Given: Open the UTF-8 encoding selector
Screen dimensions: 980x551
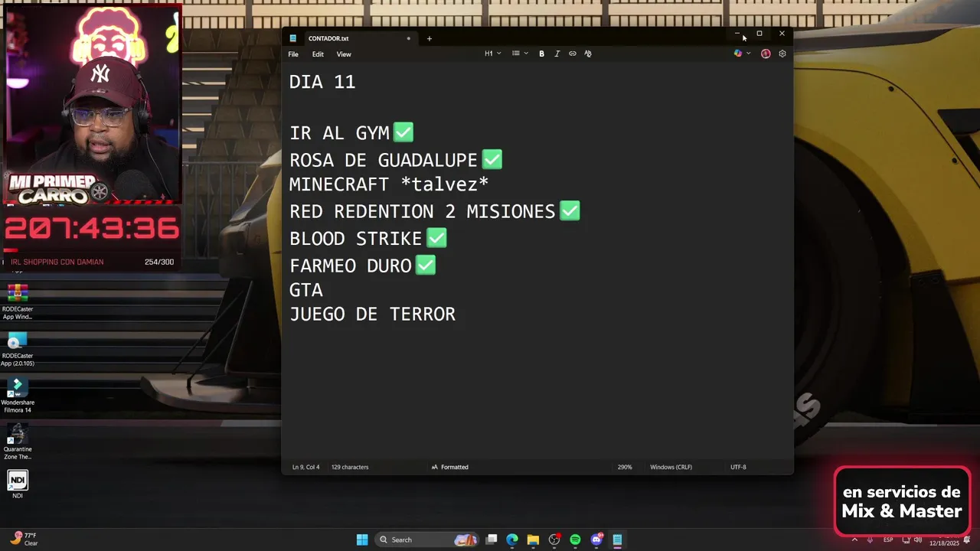Looking at the screenshot, I should point(738,467).
